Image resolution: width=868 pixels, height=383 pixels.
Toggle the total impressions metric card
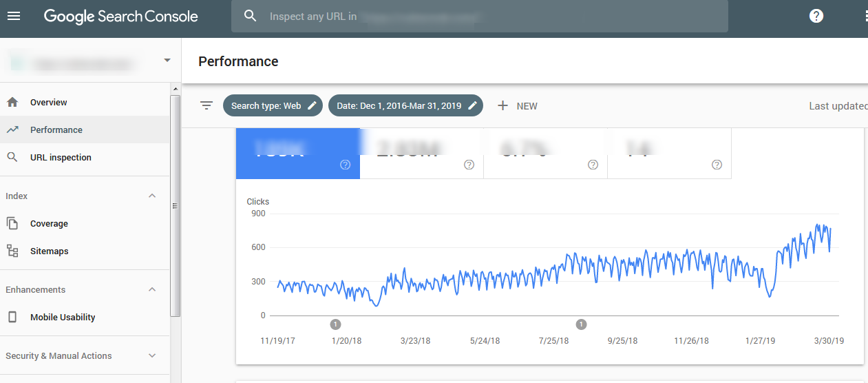[421, 154]
